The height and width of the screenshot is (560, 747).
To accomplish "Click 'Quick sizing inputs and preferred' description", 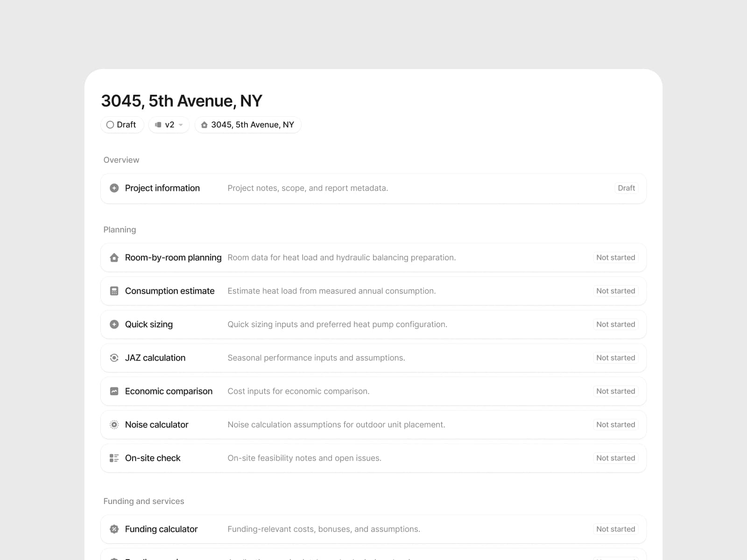I will pos(337,324).
